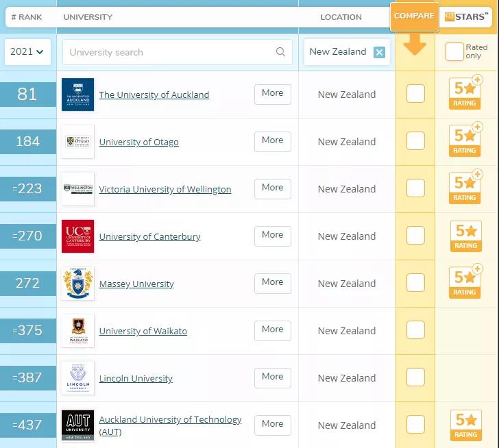Expand More for University of Otago
The height and width of the screenshot is (448, 499).
[272, 141]
